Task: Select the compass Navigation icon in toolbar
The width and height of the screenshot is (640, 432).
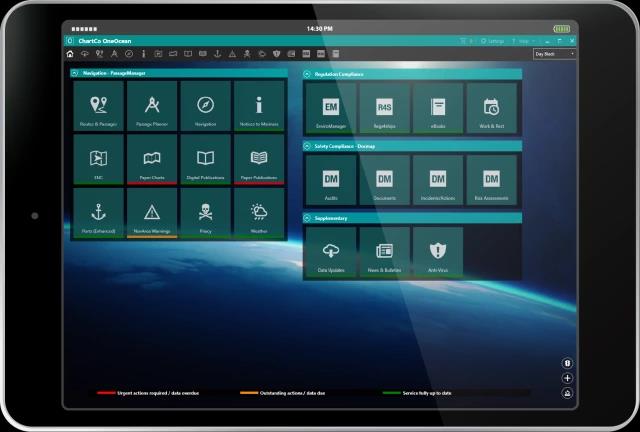Action: point(129,54)
